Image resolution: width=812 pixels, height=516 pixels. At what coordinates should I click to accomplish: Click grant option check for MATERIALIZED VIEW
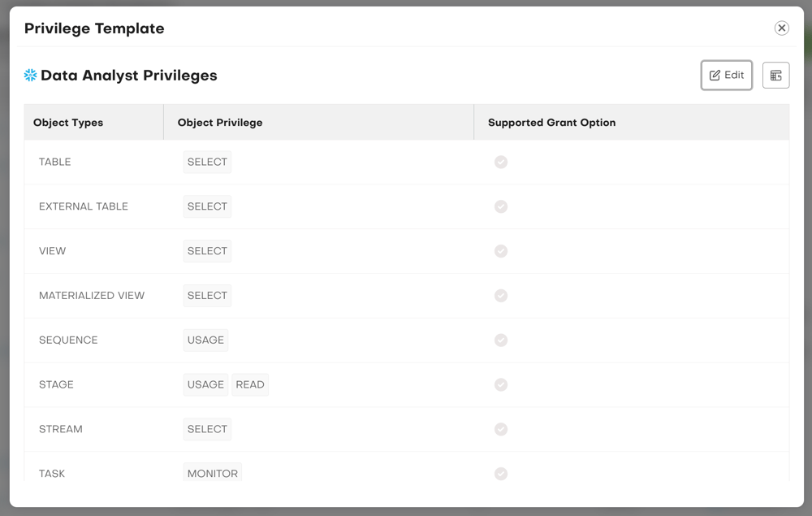501,296
